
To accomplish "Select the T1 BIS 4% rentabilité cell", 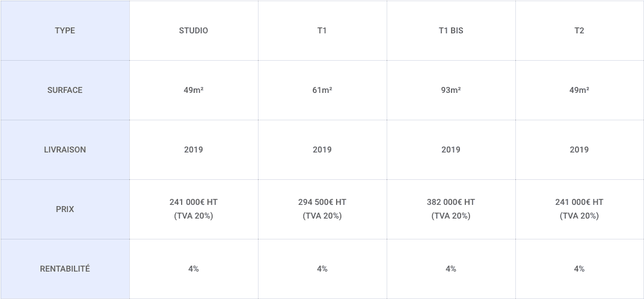I will pyautogui.click(x=451, y=269).
